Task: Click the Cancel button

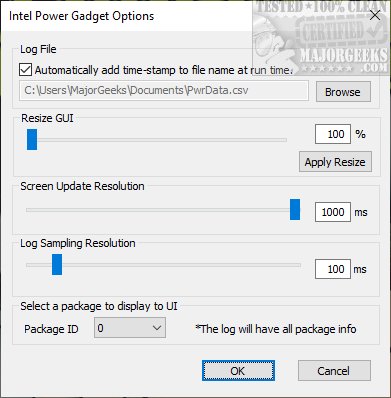Action: tap(334, 371)
